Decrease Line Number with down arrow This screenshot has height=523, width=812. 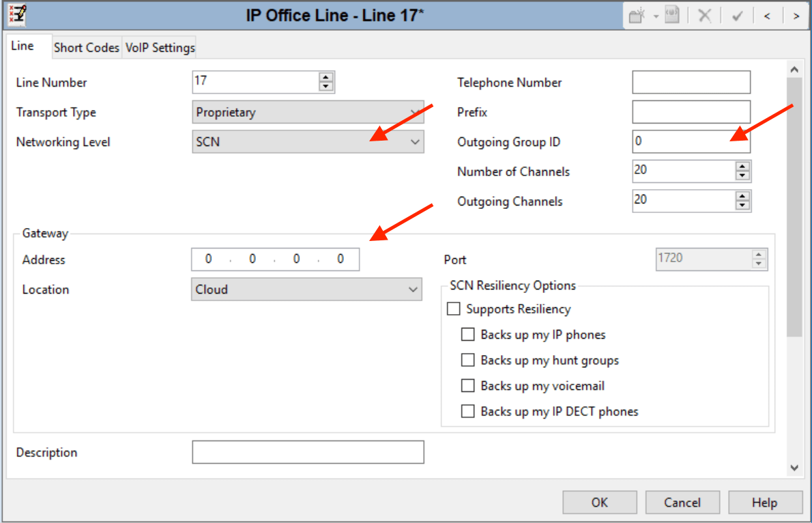[325, 87]
